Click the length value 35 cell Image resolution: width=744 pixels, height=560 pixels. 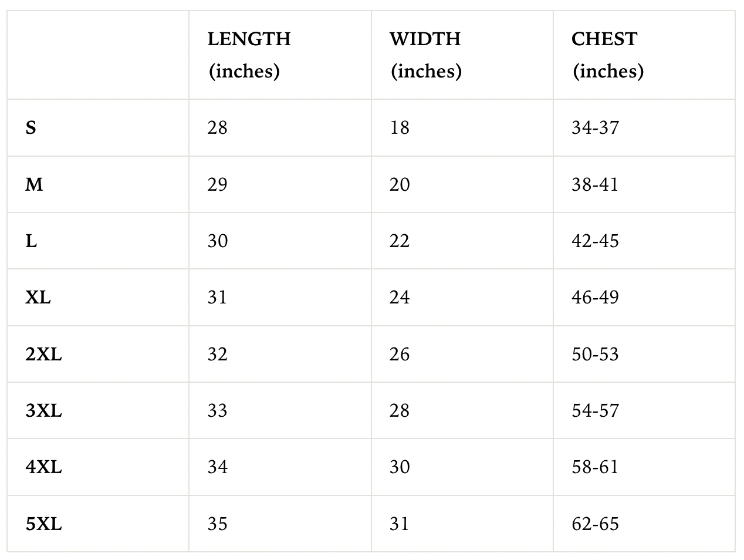point(280,524)
